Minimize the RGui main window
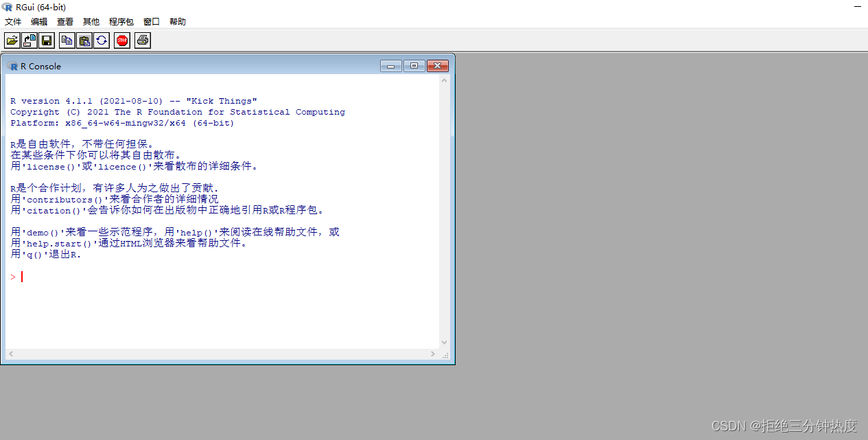 (x=858, y=7)
